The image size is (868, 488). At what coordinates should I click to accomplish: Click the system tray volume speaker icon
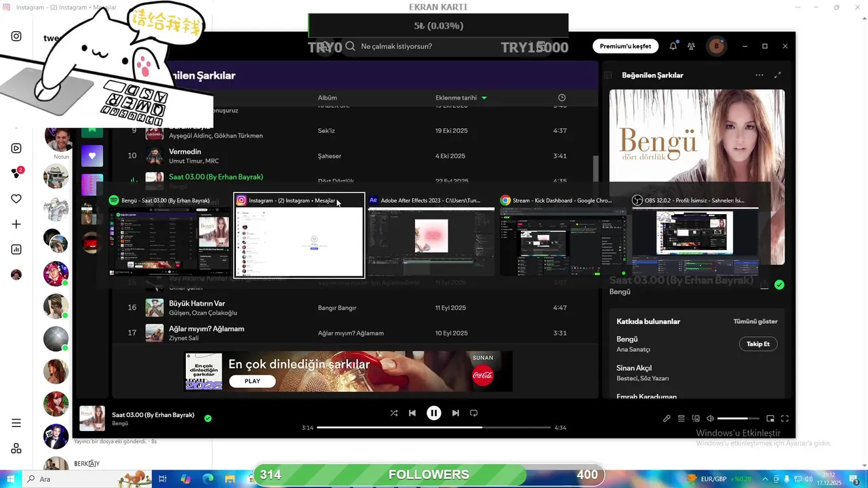point(808,479)
